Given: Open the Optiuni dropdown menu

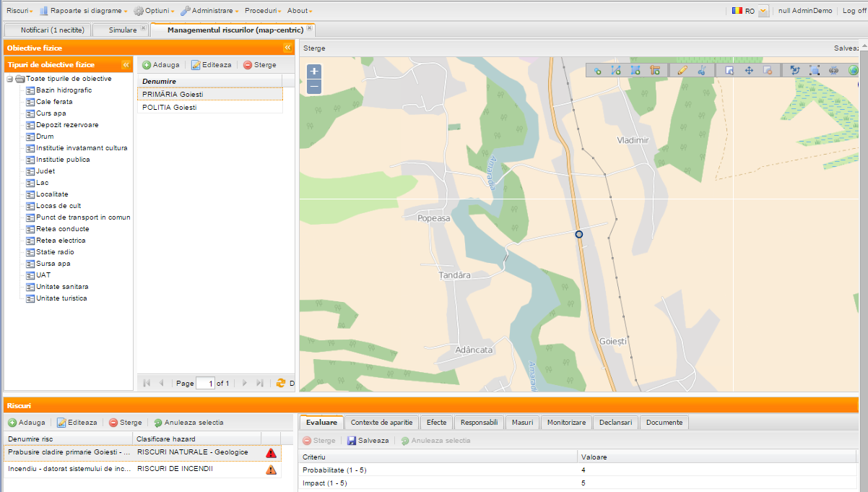Looking at the screenshot, I should point(154,11).
